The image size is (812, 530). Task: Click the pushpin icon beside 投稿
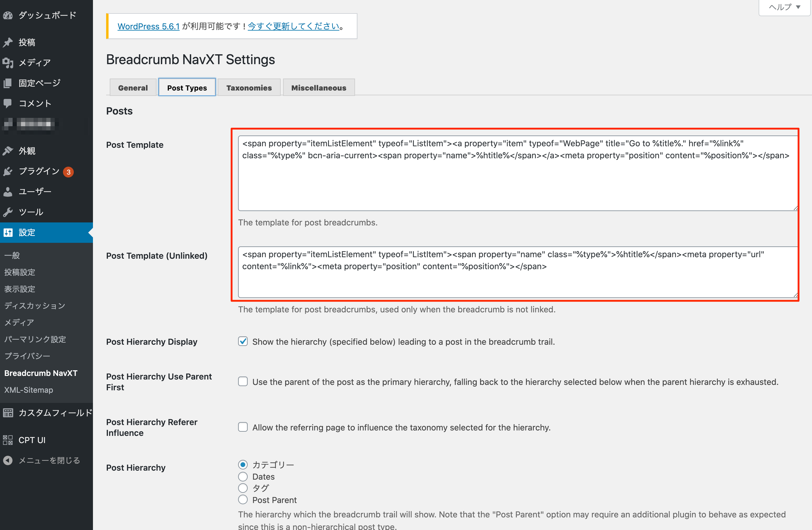click(8, 42)
